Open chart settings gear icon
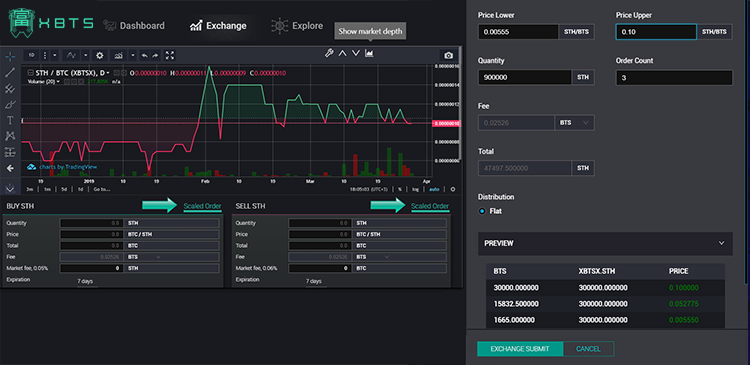750x365 pixels. pos(99,55)
